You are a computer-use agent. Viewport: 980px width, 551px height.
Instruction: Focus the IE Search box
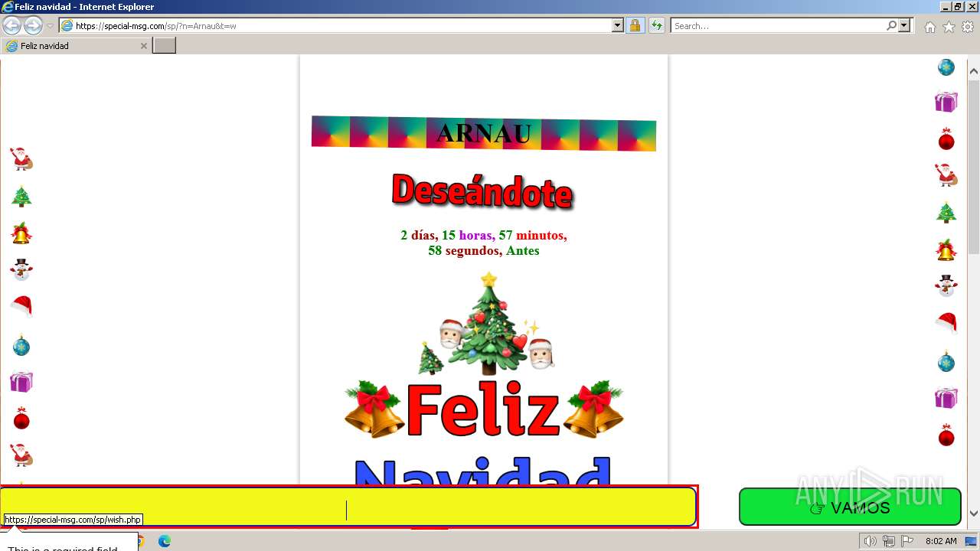tap(778, 26)
